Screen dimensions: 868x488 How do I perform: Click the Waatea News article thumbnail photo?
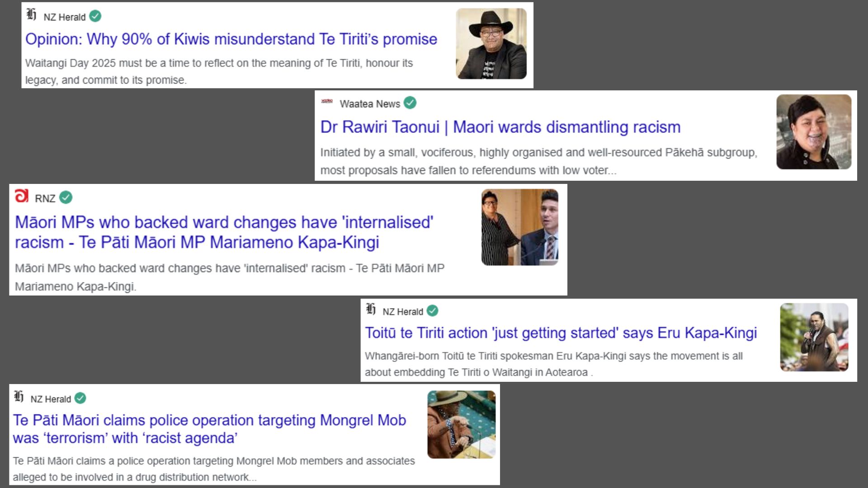click(814, 132)
